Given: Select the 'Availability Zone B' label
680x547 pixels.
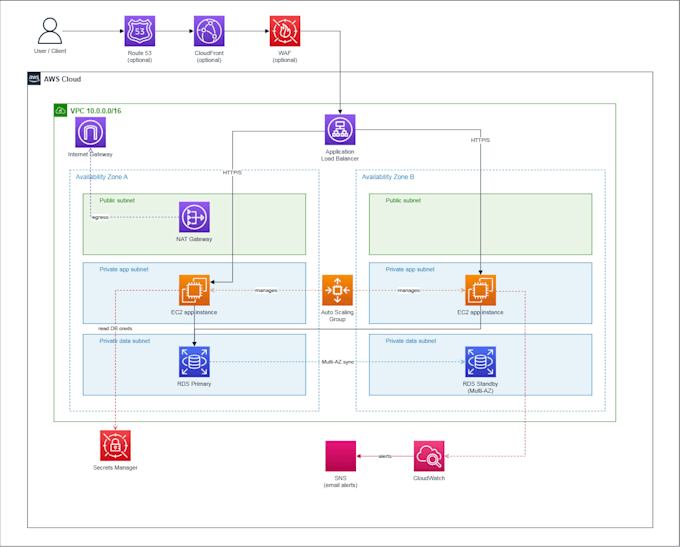Looking at the screenshot, I should [388, 177].
